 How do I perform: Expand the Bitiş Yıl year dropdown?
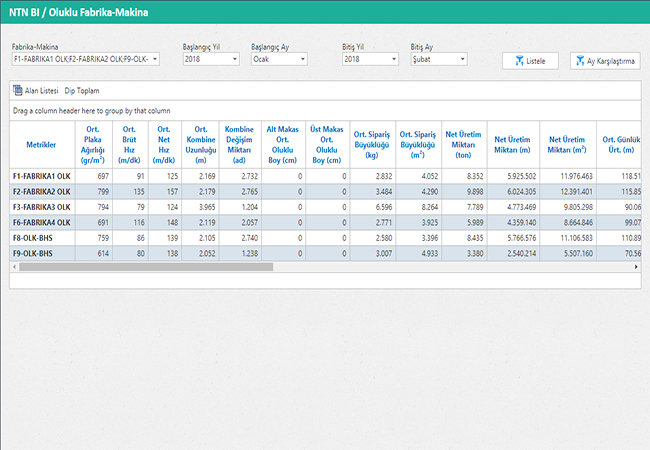pyautogui.click(x=396, y=60)
